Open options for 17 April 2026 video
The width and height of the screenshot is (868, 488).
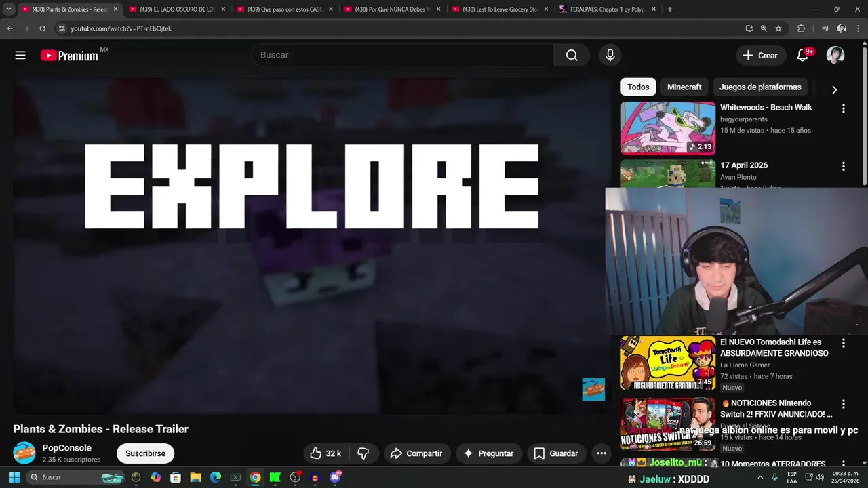click(844, 166)
